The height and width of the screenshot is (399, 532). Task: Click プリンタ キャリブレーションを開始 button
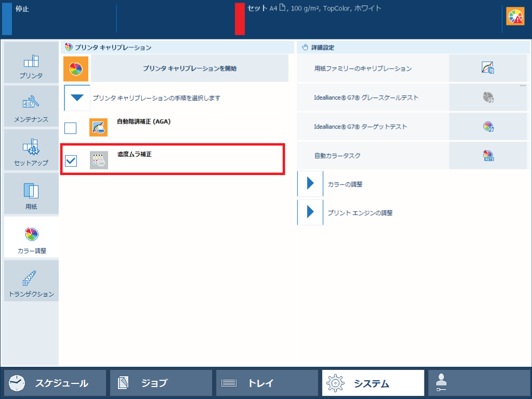pyautogui.click(x=190, y=69)
